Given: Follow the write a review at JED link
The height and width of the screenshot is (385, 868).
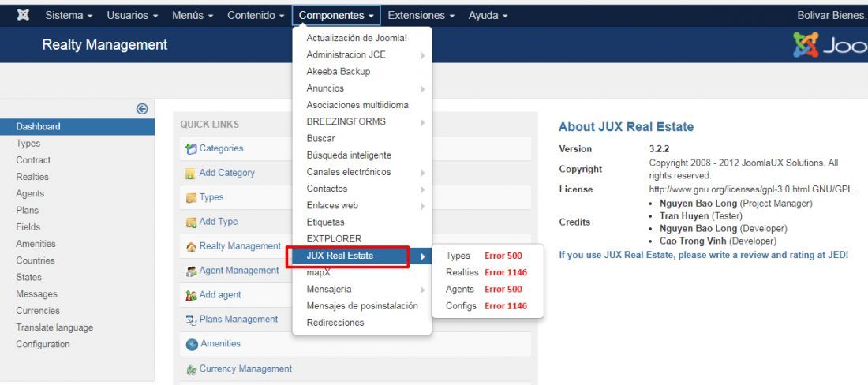Looking at the screenshot, I should click(704, 255).
